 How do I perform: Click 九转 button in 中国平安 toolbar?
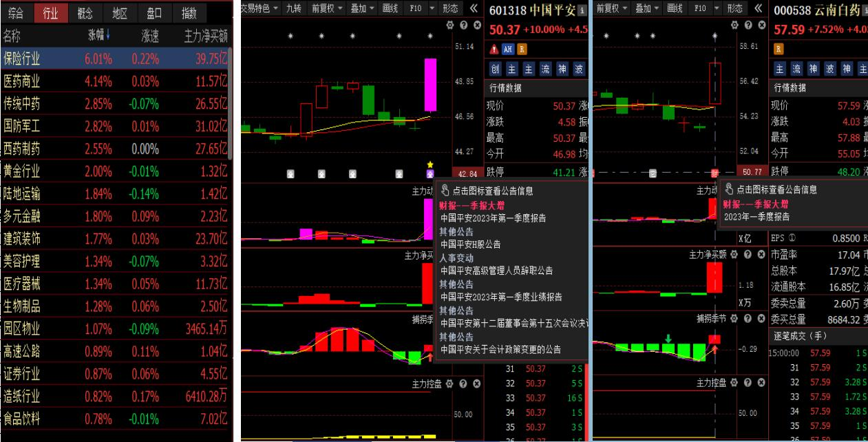point(294,8)
